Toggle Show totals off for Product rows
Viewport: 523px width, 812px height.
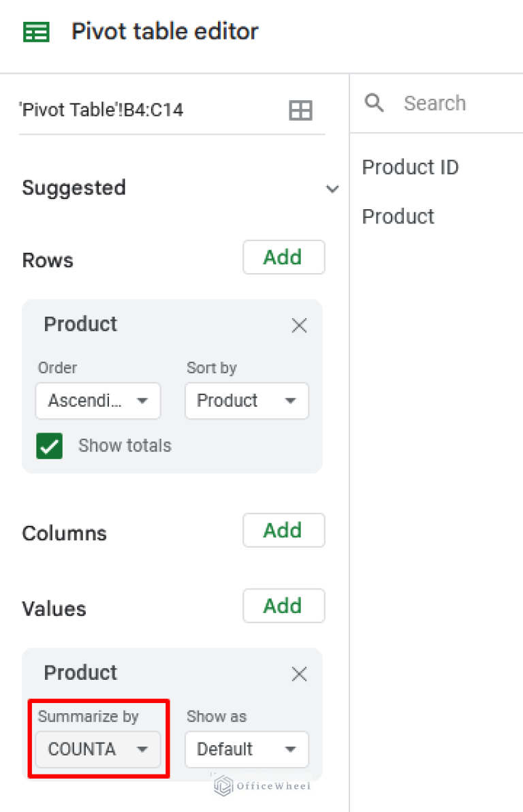pyautogui.click(x=49, y=446)
